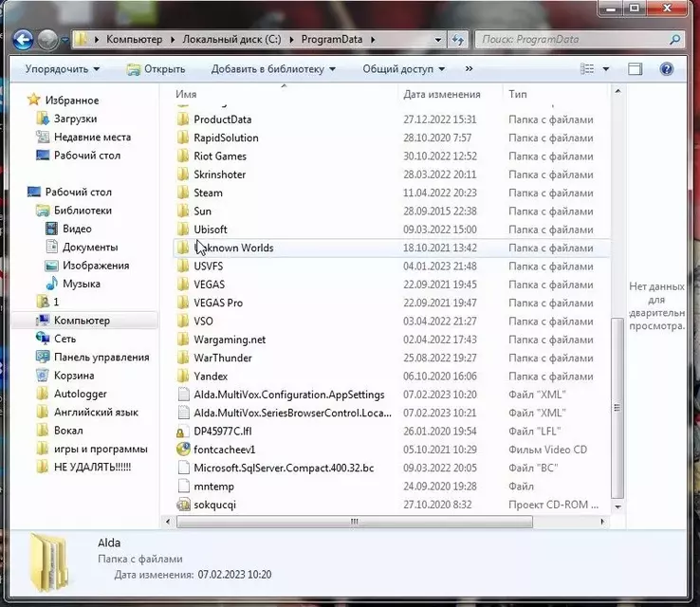Go back with the blue Back arrow
The image size is (700, 607).
23,40
